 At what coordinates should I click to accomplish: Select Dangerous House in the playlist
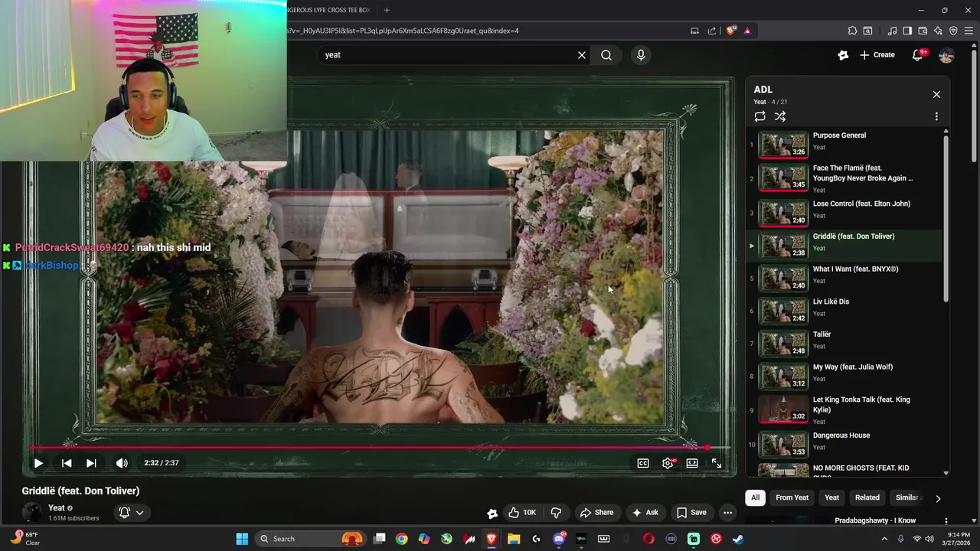point(844,444)
